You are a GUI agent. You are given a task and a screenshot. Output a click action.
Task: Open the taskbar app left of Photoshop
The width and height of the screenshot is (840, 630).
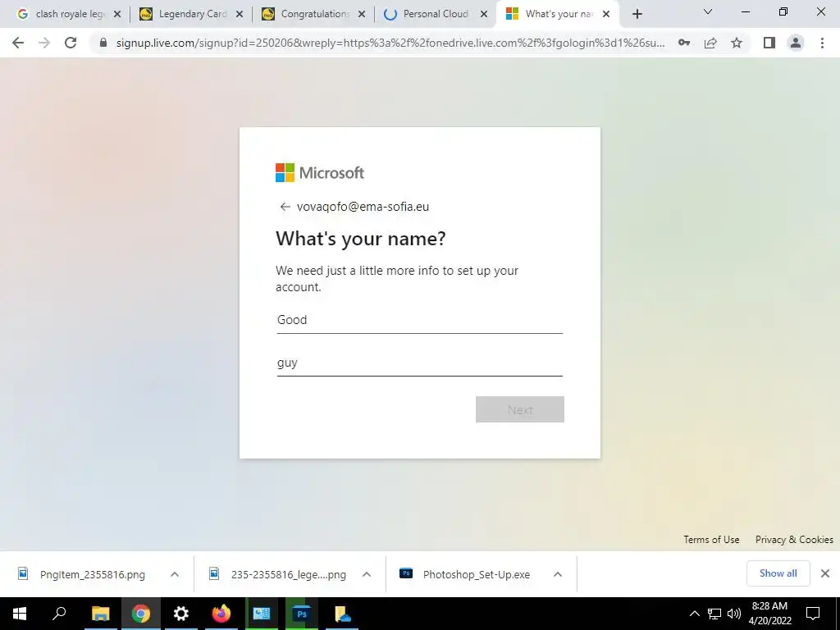(x=262, y=614)
